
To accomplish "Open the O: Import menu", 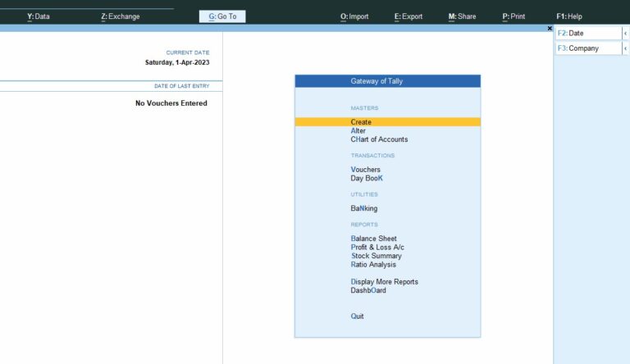I will [354, 16].
